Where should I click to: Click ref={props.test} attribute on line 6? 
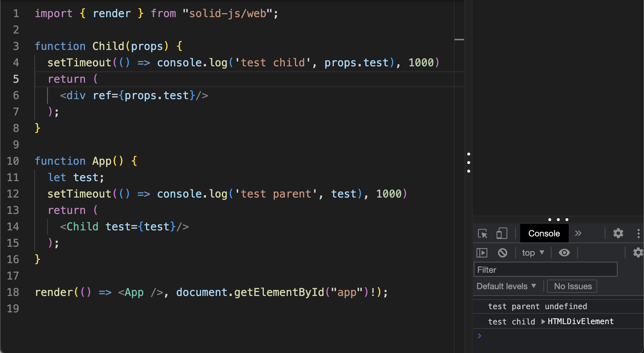click(144, 96)
